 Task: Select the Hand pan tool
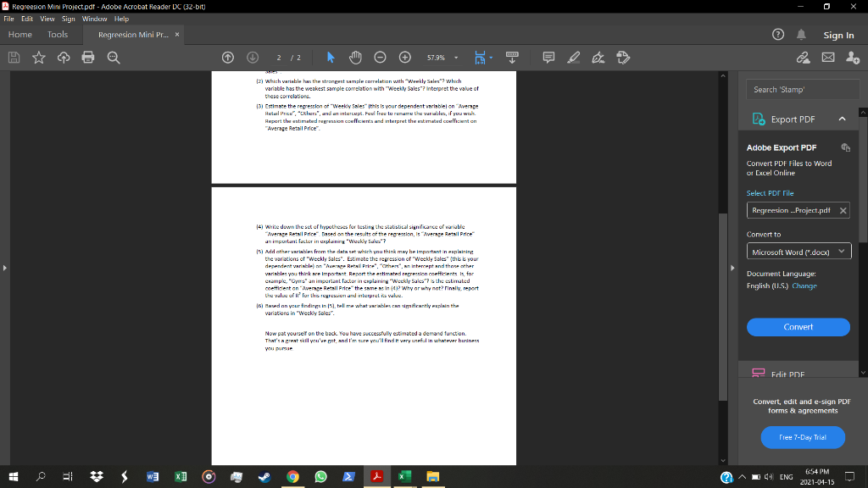pos(355,58)
